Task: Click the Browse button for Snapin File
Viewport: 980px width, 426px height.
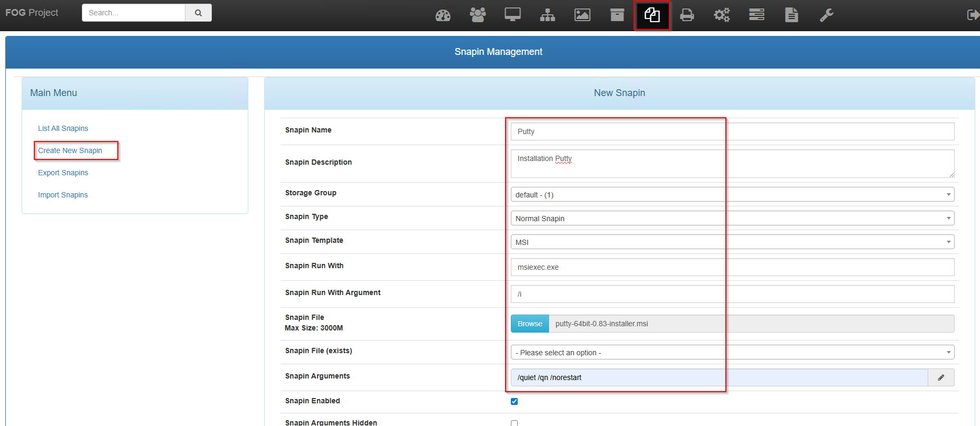Action: pyautogui.click(x=529, y=324)
